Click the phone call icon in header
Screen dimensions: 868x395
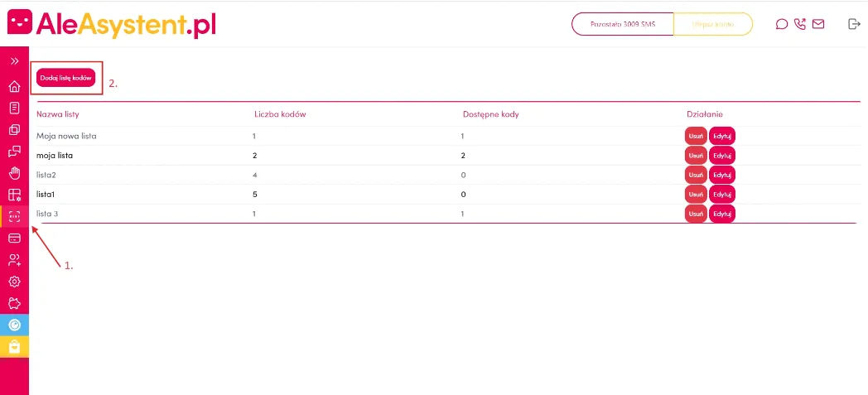coord(799,24)
